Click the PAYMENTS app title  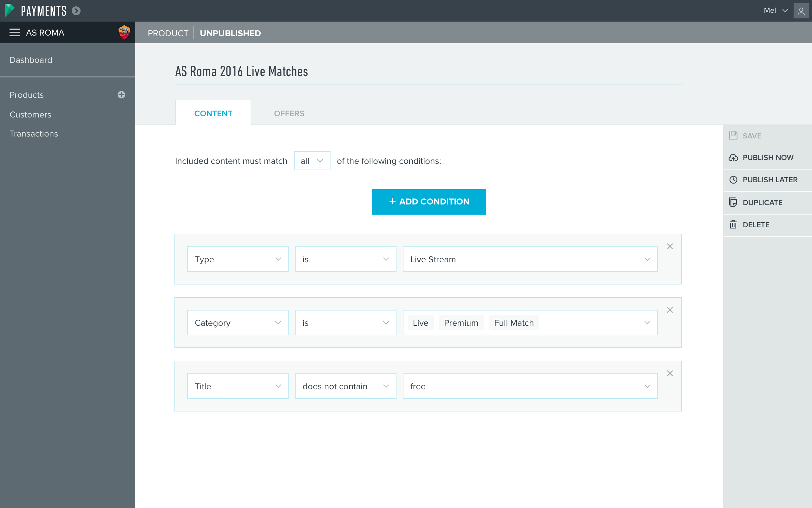click(44, 11)
